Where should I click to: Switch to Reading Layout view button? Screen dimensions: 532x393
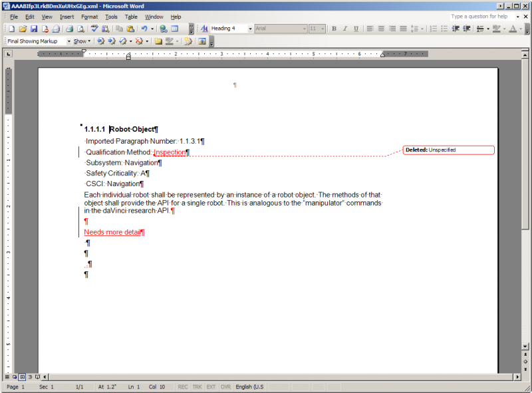coord(37,377)
